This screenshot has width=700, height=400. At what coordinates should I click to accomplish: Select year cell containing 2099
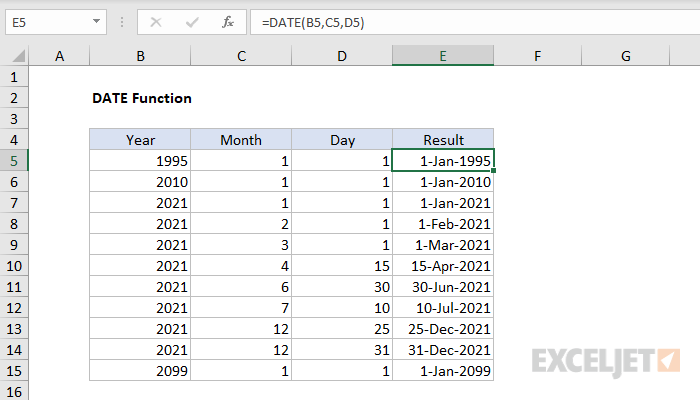(x=140, y=370)
